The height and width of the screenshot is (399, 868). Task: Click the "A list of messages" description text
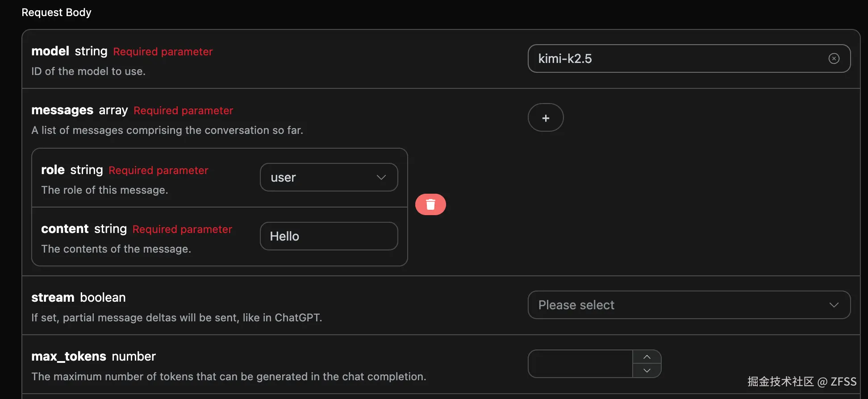coord(167,130)
